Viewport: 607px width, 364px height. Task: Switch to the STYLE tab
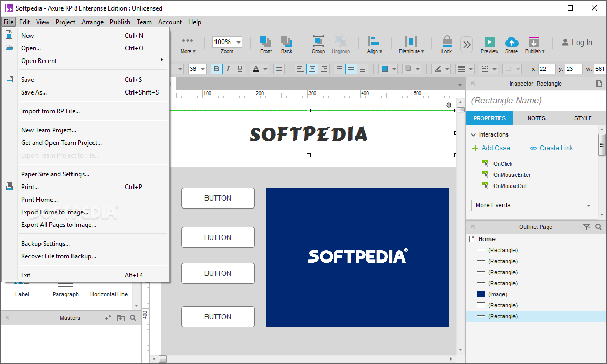click(583, 118)
